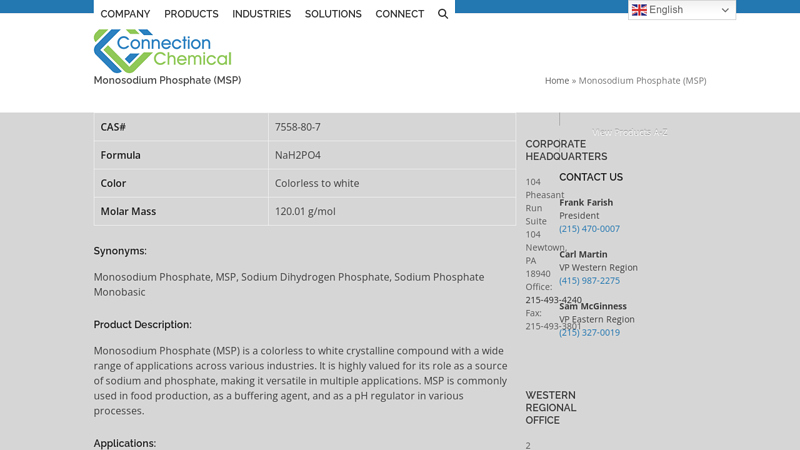Click the Monosodium Phosphate (MSP) page title
This screenshot has width=800, height=450.
[167, 80]
